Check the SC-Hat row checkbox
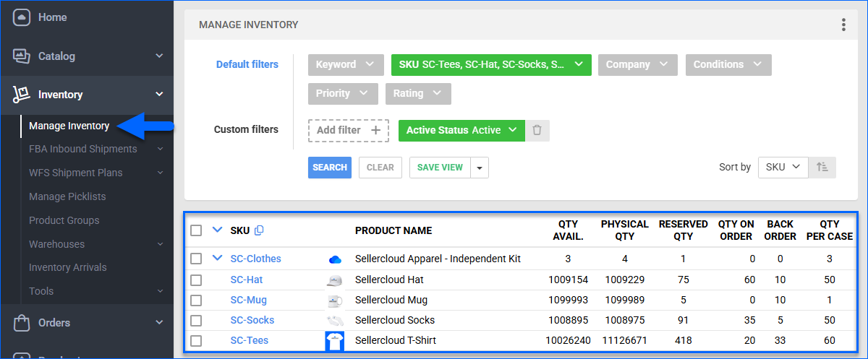The width and height of the screenshot is (868, 359). pyautogui.click(x=196, y=280)
